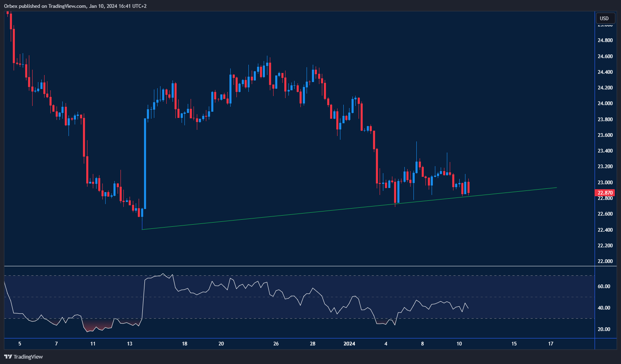The image size is (621, 364).
Task: Select date 26 on the time axis
Action: pyautogui.click(x=276, y=344)
